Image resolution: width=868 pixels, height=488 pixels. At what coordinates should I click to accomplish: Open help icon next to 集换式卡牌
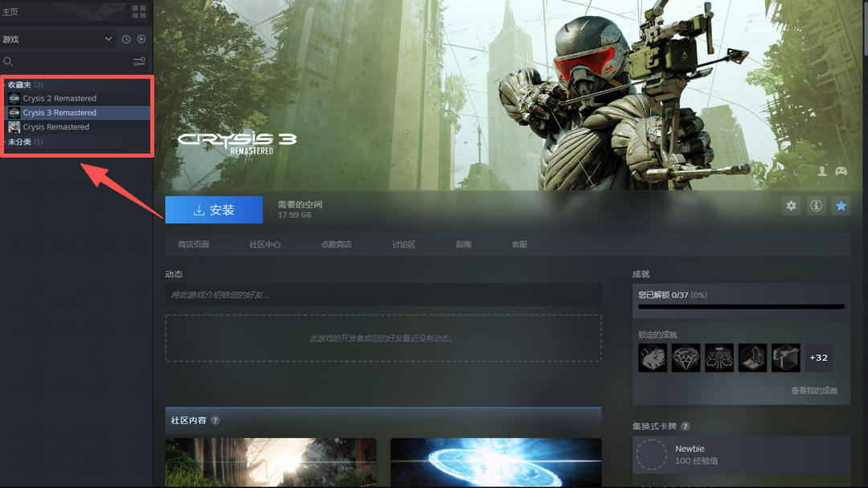[686, 426]
